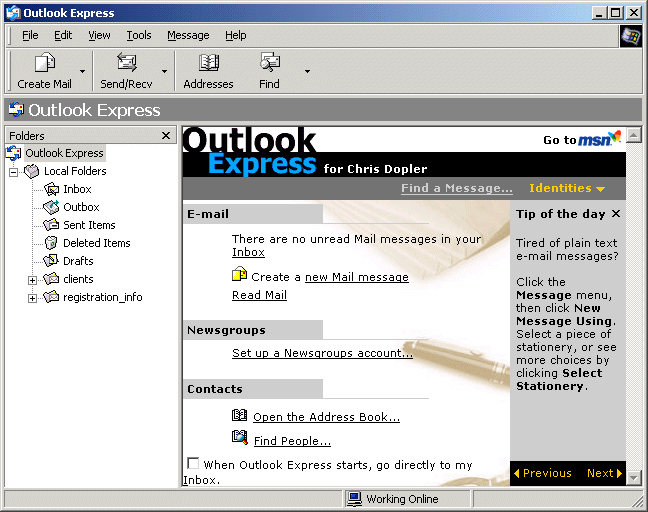Click the Inbox label in folder tree
648x512 pixels.
click(77, 189)
